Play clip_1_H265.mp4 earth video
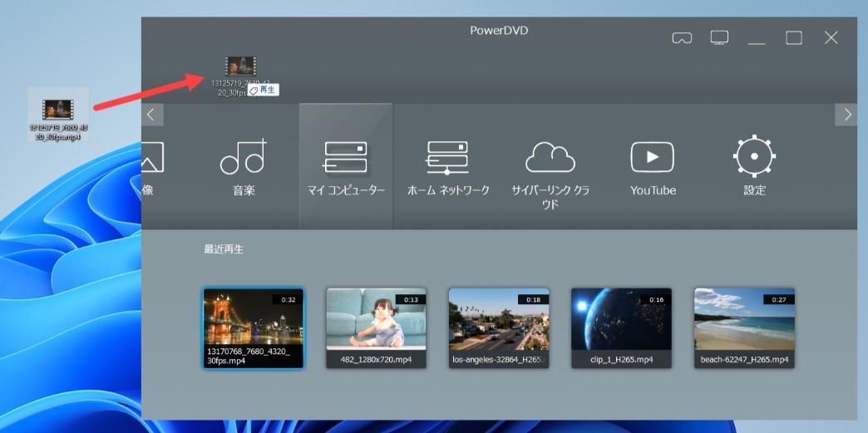 coord(621,327)
